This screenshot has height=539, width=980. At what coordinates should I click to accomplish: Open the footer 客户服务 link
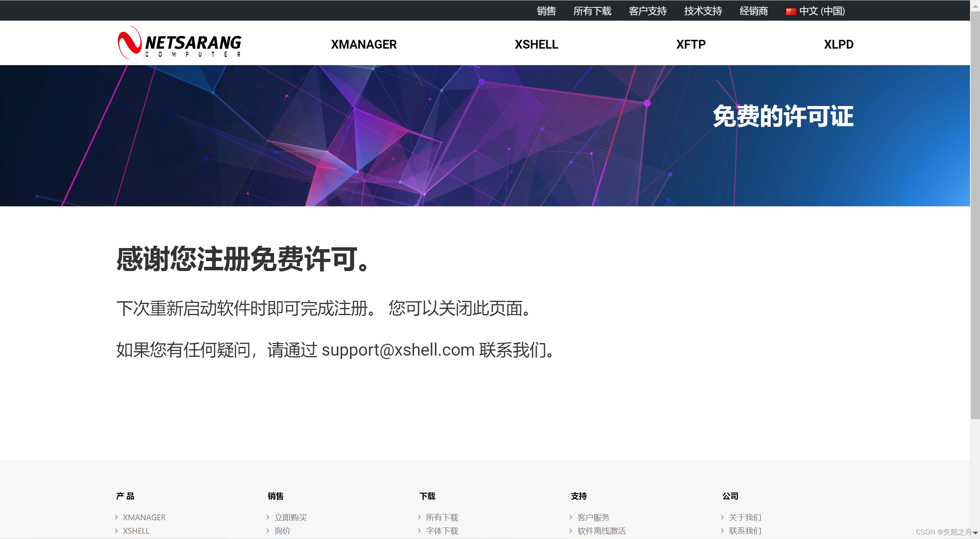click(x=593, y=517)
